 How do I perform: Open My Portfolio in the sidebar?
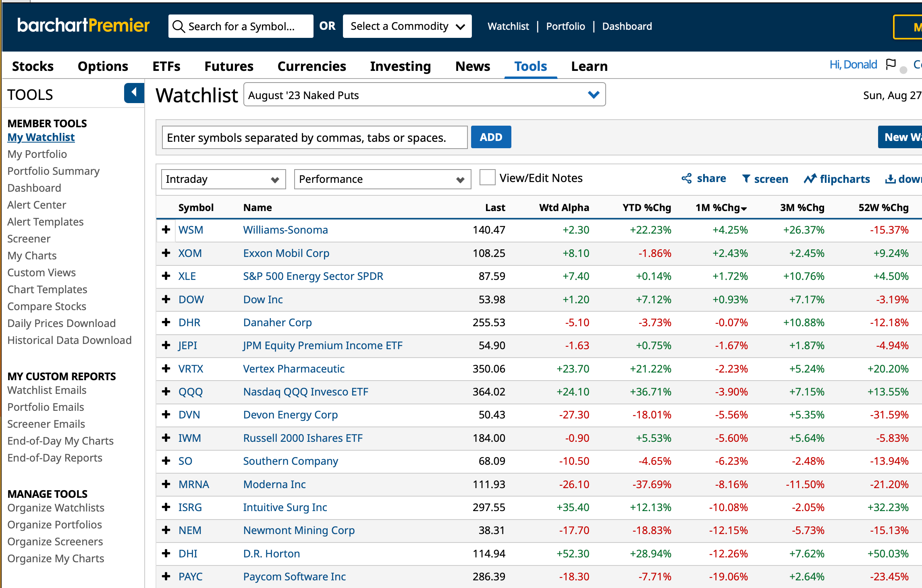(x=37, y=154)
